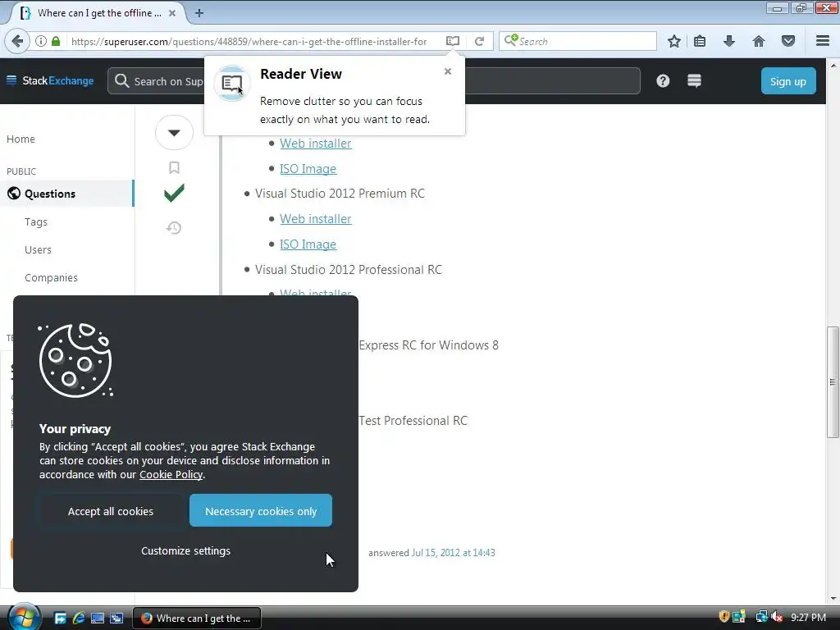This screenshot has width=840, height=630.
Task: Focus the Firefox Search box
Action: pyautogui.click(x=577, y=41)
